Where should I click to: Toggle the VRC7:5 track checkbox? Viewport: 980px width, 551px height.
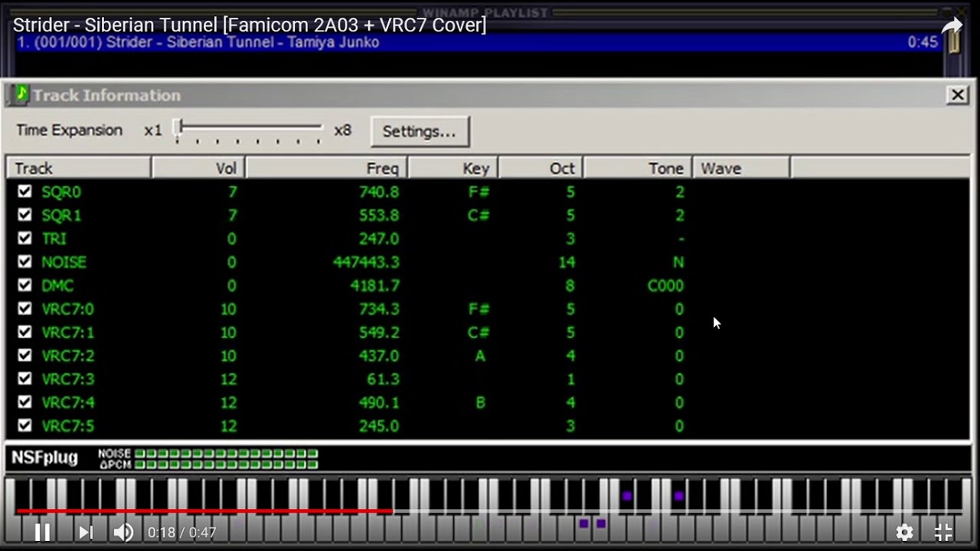pos(24,425)
